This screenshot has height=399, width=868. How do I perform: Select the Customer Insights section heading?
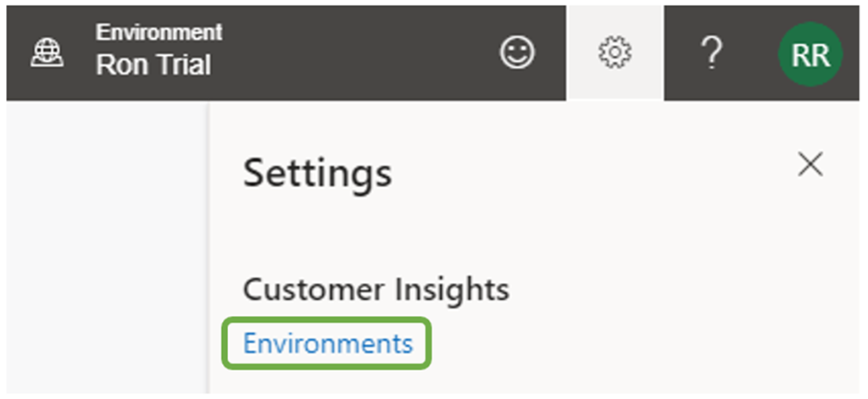tap(376, 290)
